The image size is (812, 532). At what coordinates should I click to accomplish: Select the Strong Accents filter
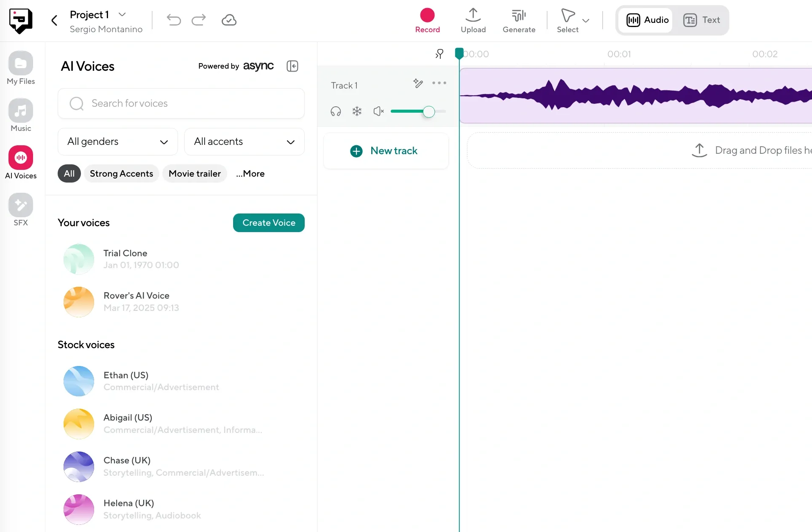[121, 174]
